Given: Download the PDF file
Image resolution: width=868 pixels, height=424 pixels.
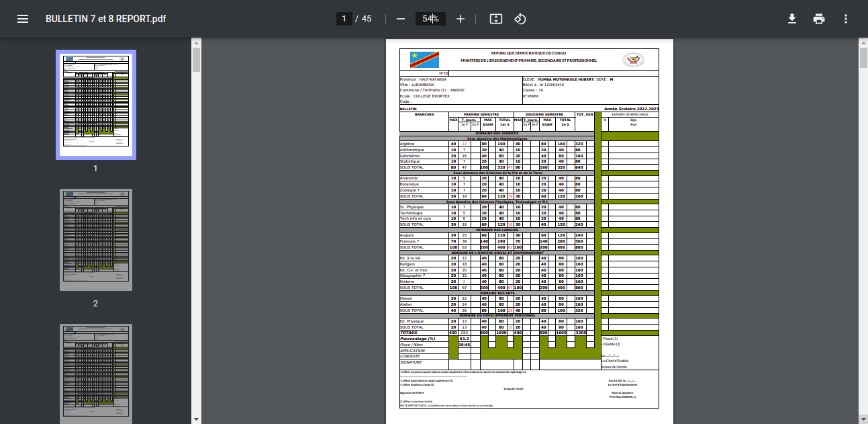Looking at the screenshot, I should point(792,19).
